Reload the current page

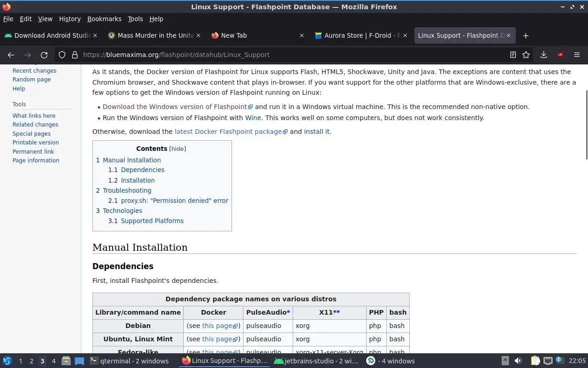coord(44,55)
